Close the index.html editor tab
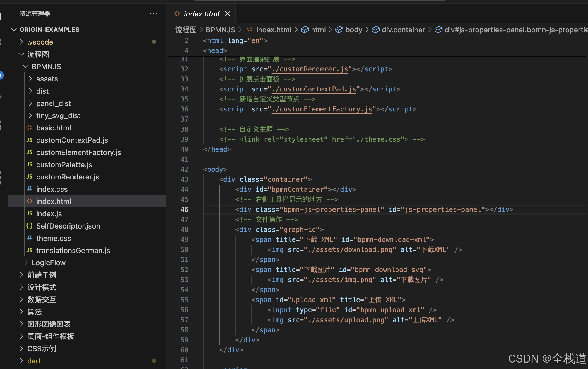The image size is (588, 369). tap(228, 14)
